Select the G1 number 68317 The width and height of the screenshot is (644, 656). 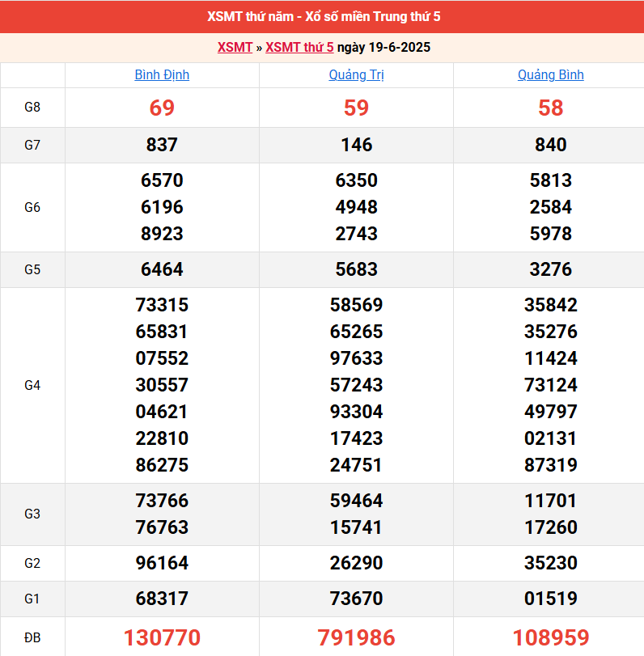(x=162, y=599)
